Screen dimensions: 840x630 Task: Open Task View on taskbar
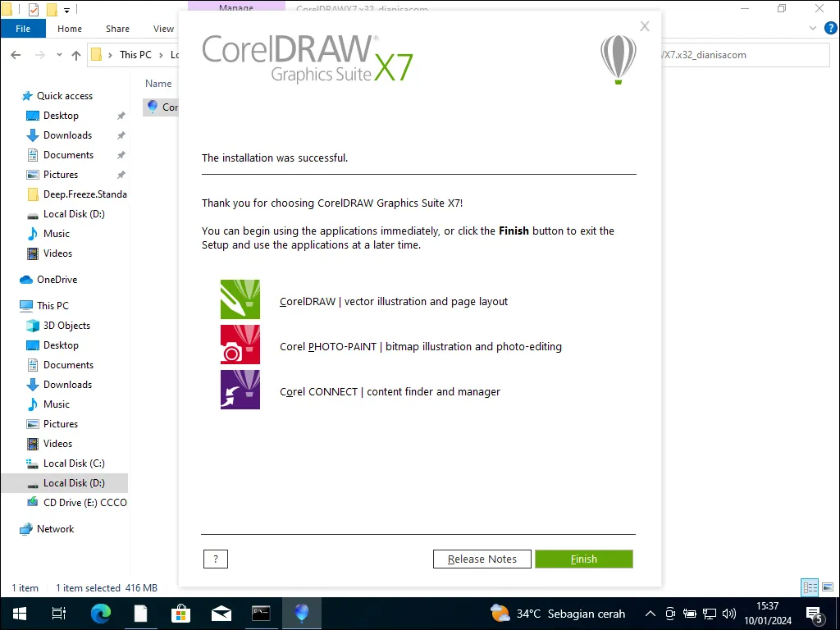59,613
